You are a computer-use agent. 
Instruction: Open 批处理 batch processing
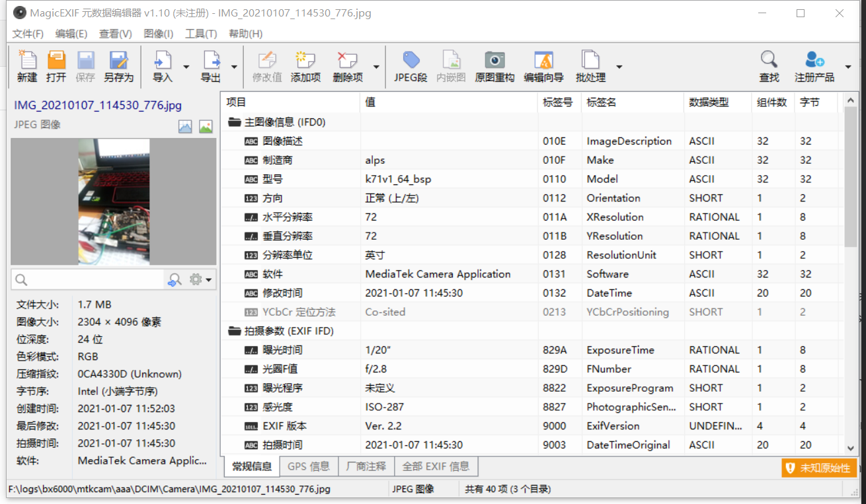(x=590, y=65)
